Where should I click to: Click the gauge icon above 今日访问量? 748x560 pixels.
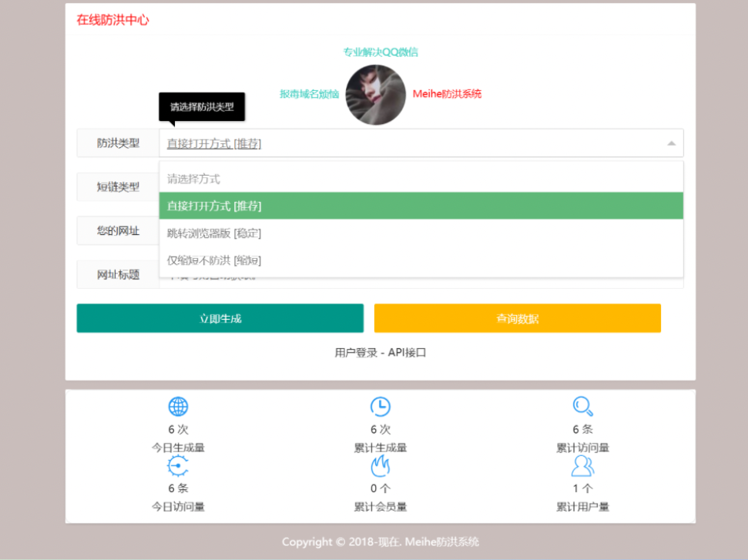178,465
